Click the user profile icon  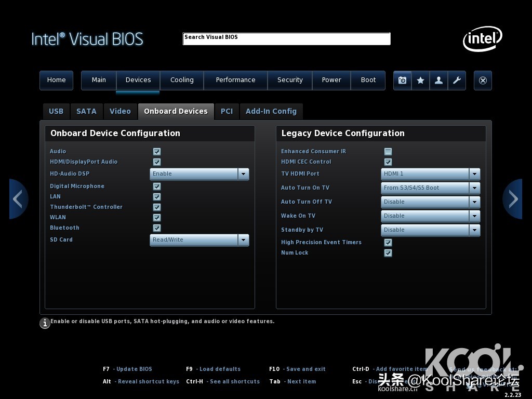coord(438,81)
